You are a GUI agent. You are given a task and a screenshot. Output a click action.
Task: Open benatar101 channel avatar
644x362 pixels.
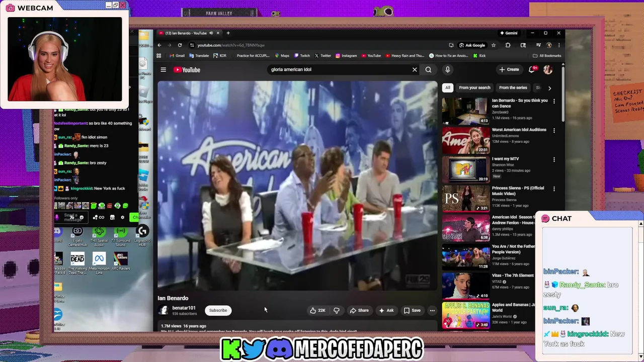point(163,310)
